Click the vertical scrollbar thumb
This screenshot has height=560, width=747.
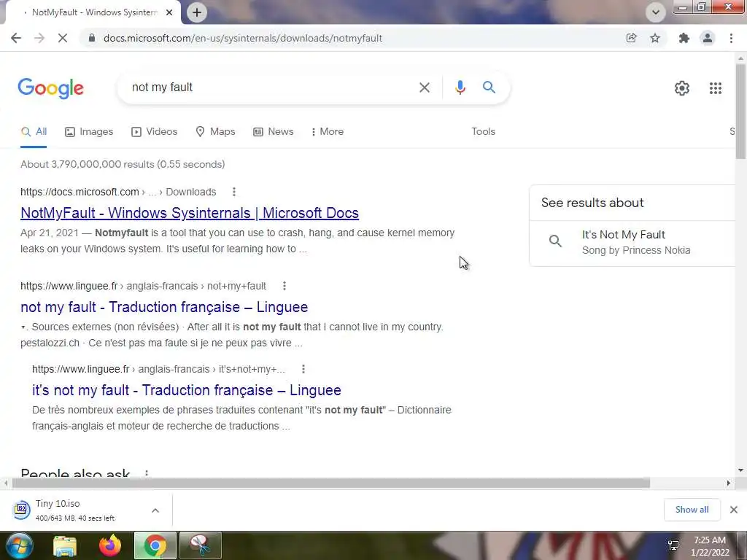[x=740, y=112]
